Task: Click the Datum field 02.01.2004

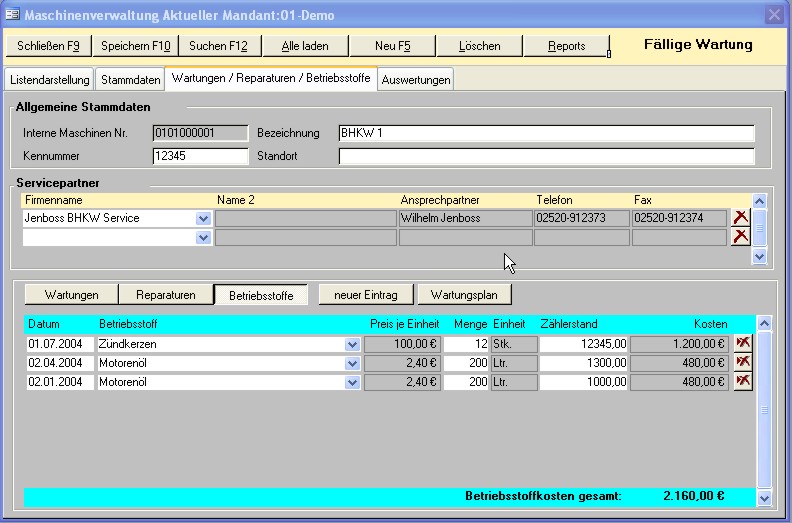Action: [x=60, y=382]
